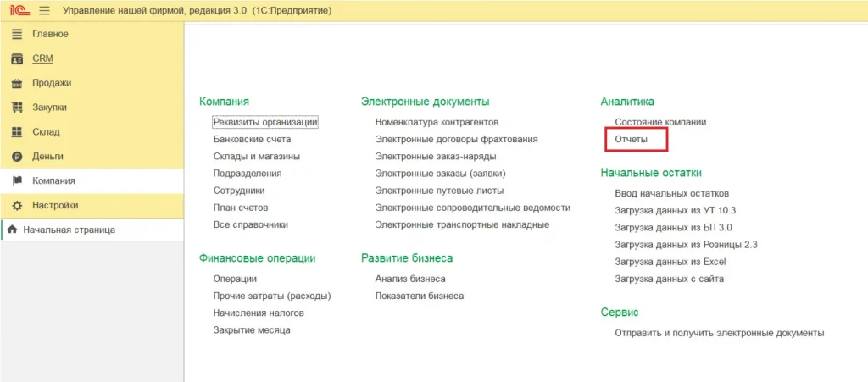Select Загрузка данных из Excel
This screenshot has height=382, width=868.
click(670, 262)
